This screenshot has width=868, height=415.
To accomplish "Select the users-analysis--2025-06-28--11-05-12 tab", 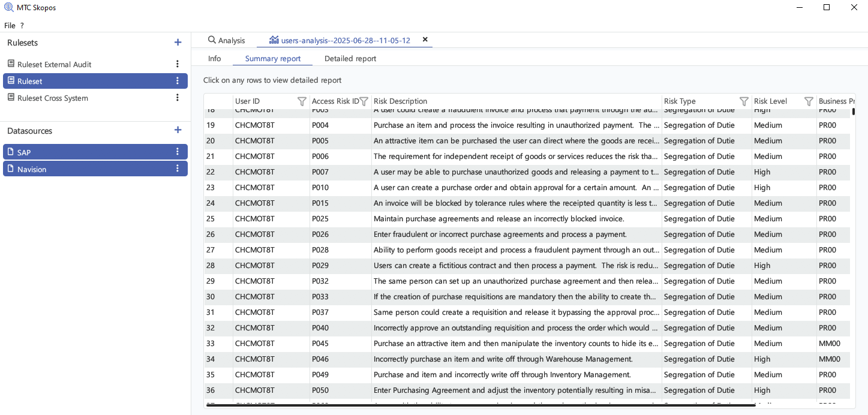I will [x=340, y=40].
